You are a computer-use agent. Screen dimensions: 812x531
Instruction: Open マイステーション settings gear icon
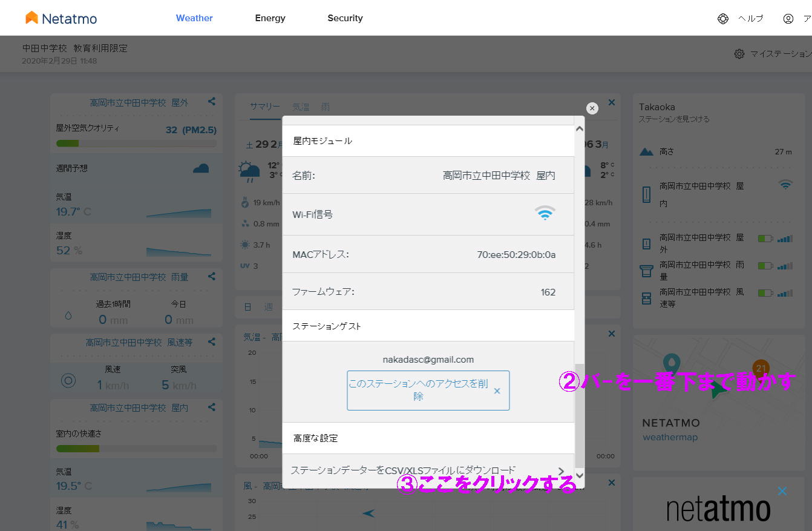point(739,54)
